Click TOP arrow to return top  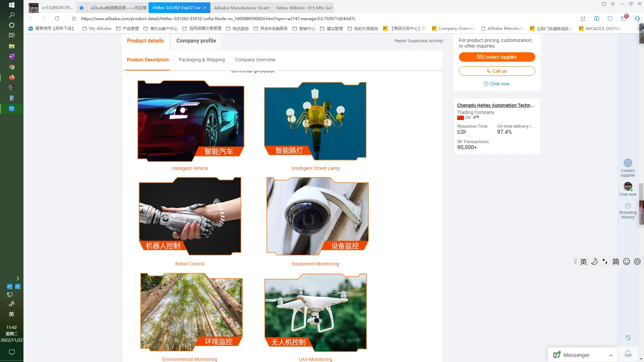point(628,353)
